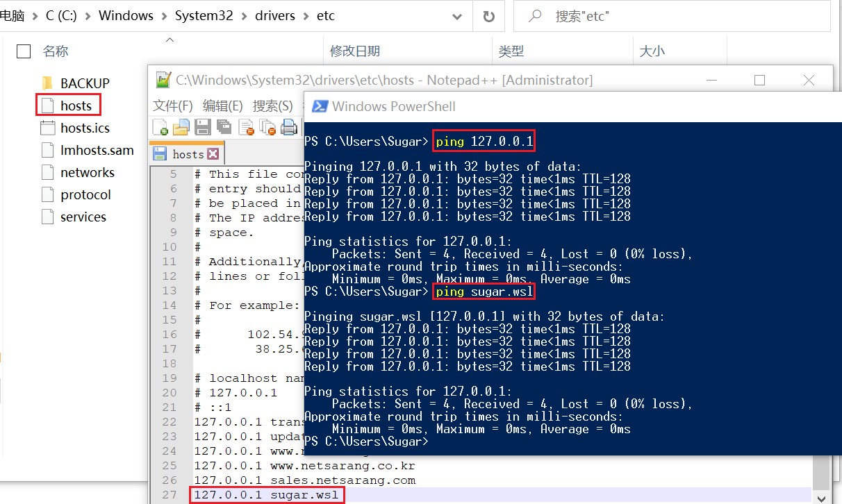This screenshot has width=842, height=504.
Task: Select the protocol file name in Explorer
Action: coord(85,194)
